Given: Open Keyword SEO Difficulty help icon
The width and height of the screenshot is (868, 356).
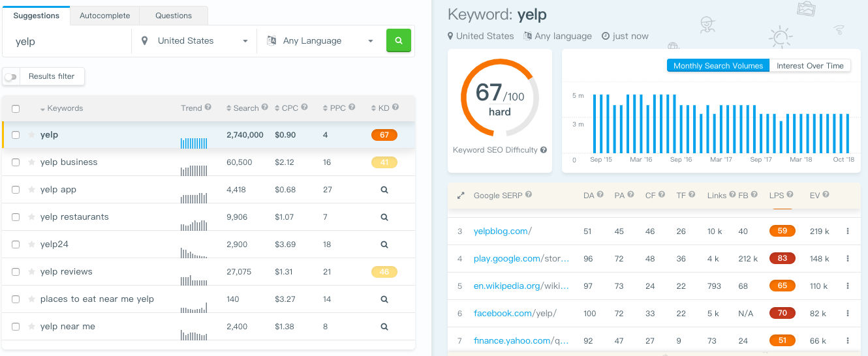Looking at the screenshot, I should pos(544,150).
